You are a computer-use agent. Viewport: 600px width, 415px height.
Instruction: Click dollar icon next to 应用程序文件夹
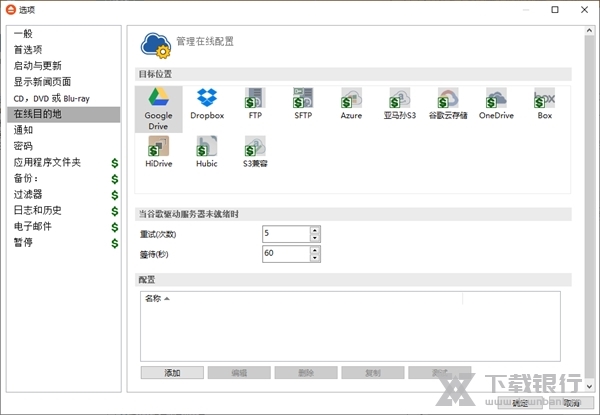pos(115,163)
